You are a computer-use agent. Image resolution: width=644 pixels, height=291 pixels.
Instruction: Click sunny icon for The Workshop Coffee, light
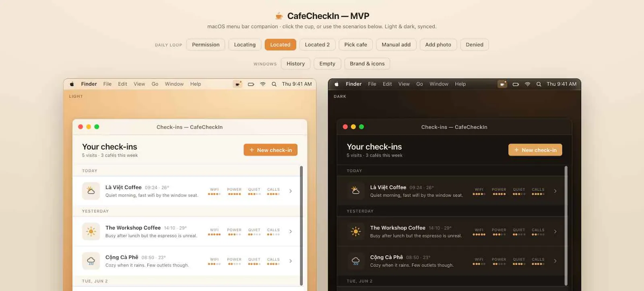[x=91, y=232]
